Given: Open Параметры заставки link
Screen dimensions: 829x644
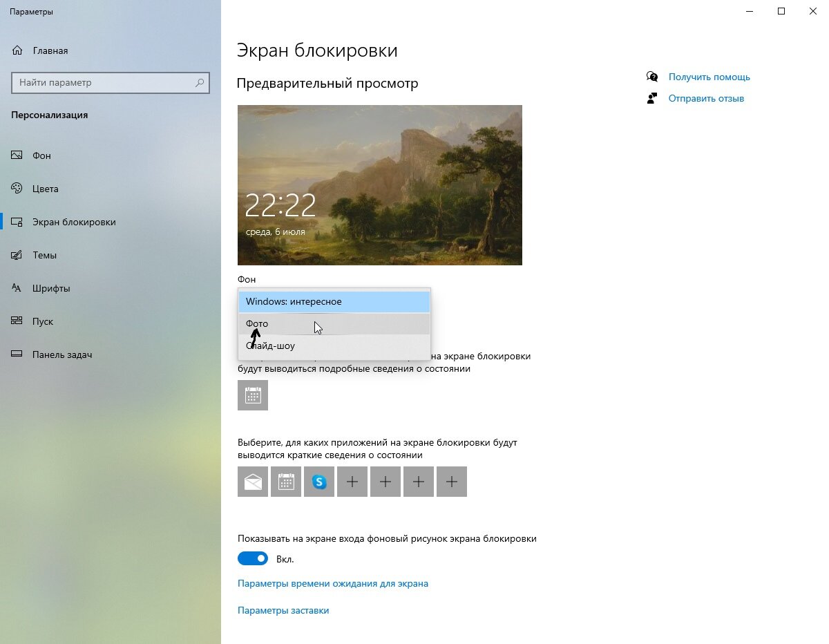Looking at the screenshot, I should click(x=283, y=611).
